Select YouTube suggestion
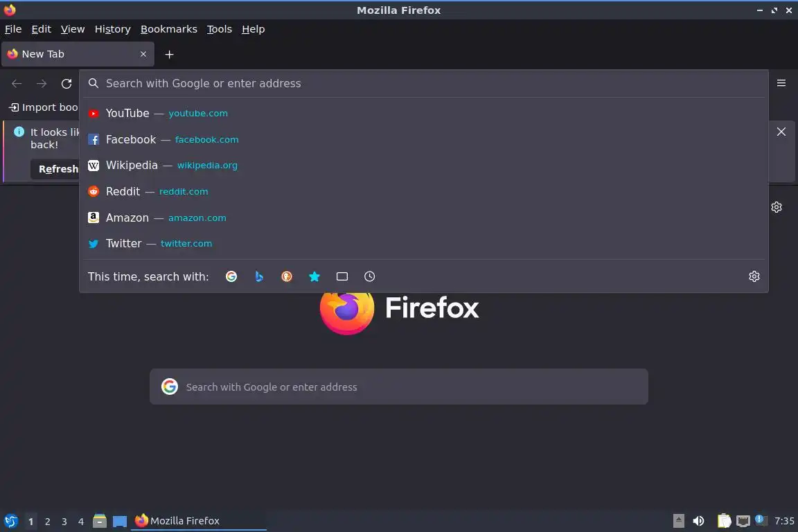 coord(423,113)
